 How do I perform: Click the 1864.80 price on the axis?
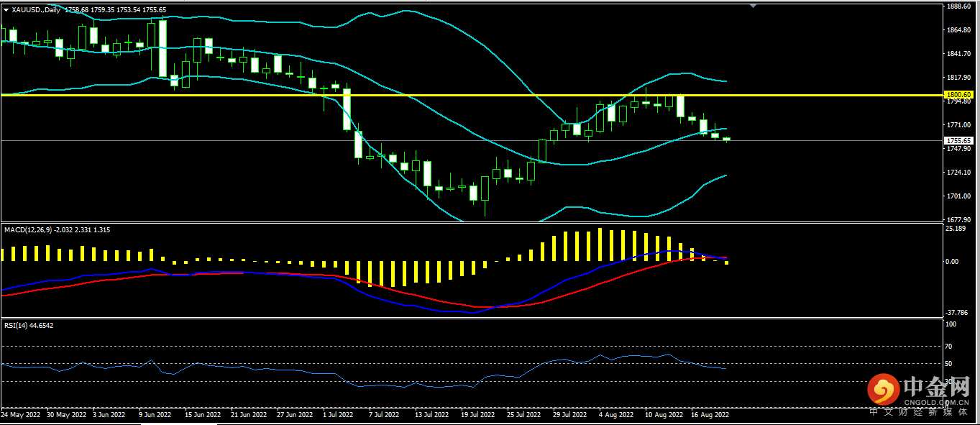pyautogui.click(x=960, y=30)
